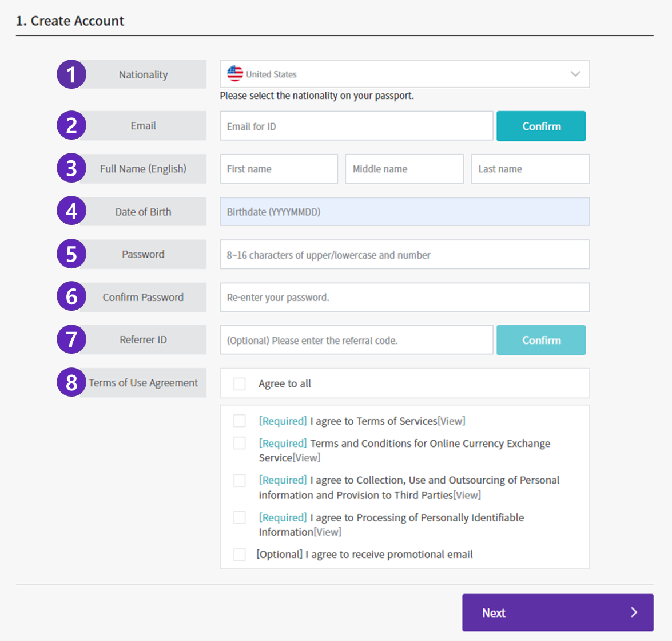View the Collection of Personal information terms
Viewport: 672px width, 641px height.
pyautogui.click(x=467, y=495)
